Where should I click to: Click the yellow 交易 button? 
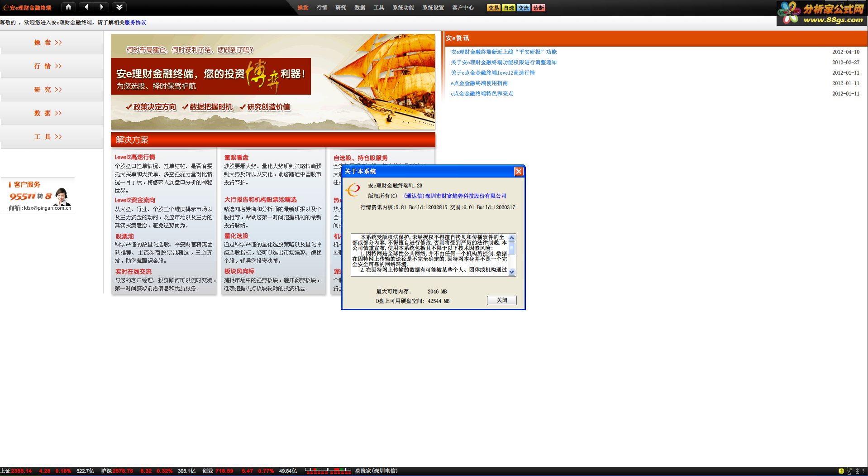click(x=494, y=8)
